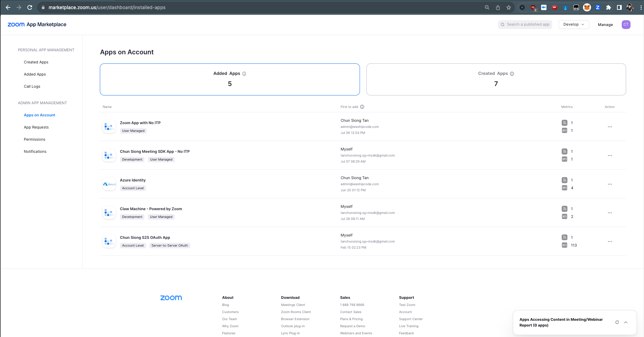Click the First to add info icon
The image size is (644, 337).
[362, 107]
